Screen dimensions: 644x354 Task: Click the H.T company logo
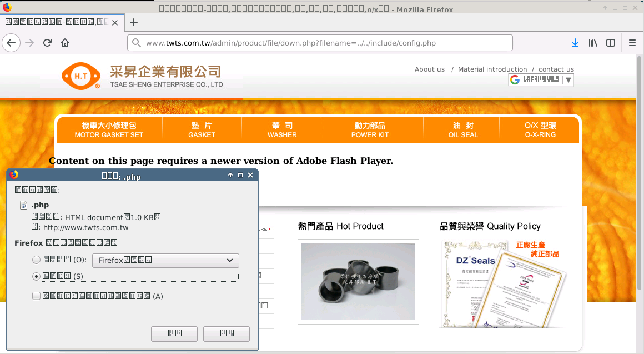coord(81,76)
